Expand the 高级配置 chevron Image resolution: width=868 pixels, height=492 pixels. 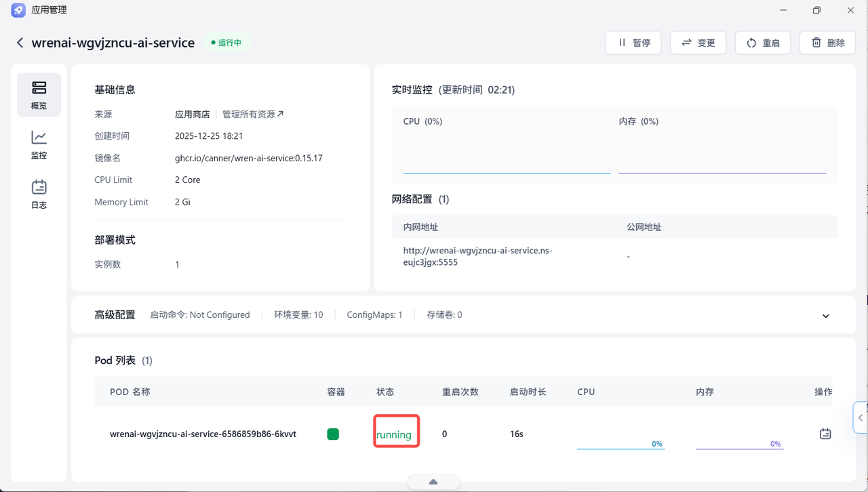pos(825,316)
